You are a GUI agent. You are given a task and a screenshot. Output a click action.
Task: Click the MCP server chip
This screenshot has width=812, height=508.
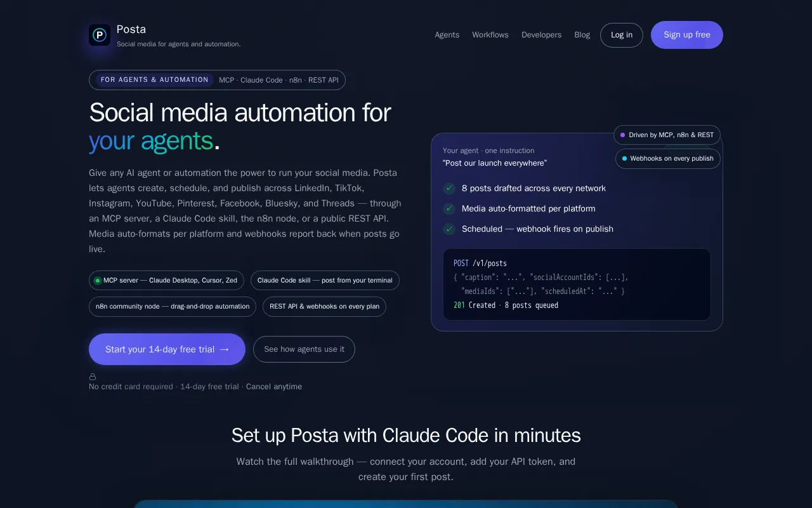point(166,281)
